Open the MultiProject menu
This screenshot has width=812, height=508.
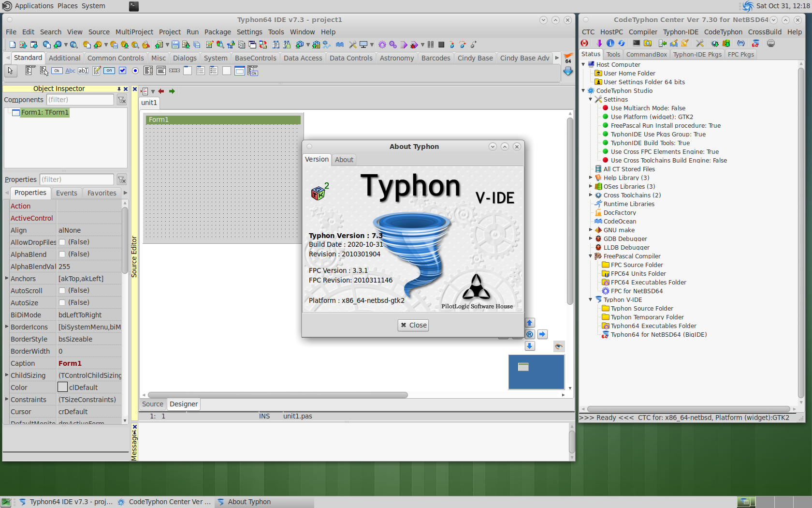pyautogui.click(x=134, y=32)
